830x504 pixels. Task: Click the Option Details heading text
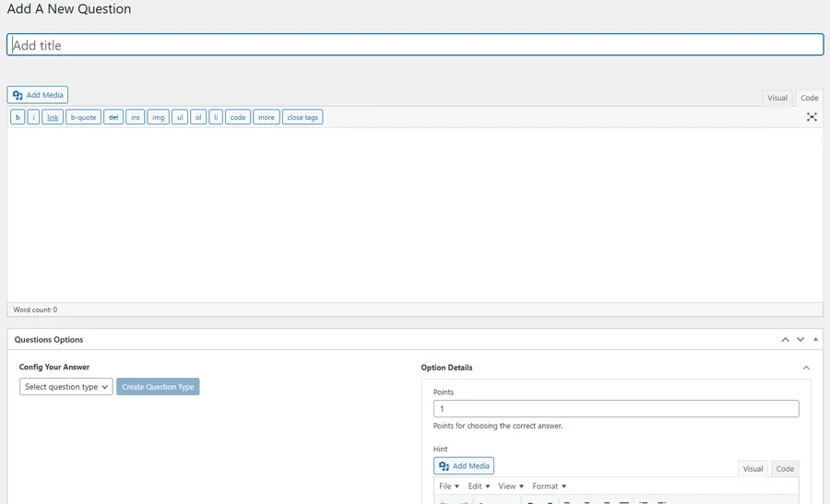tap(446, 368)
